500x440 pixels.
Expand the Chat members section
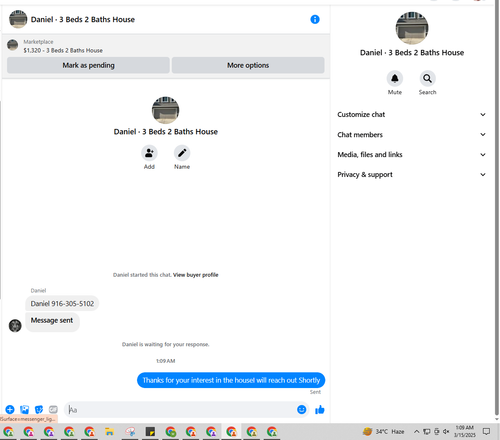pos(411,135)
